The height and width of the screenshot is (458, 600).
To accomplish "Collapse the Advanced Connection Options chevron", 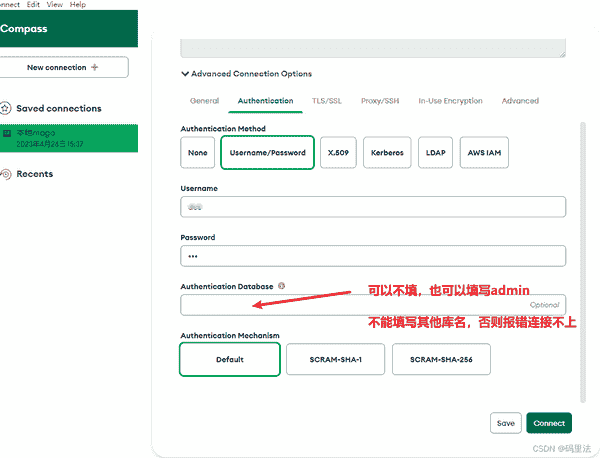I will [185, 73].
